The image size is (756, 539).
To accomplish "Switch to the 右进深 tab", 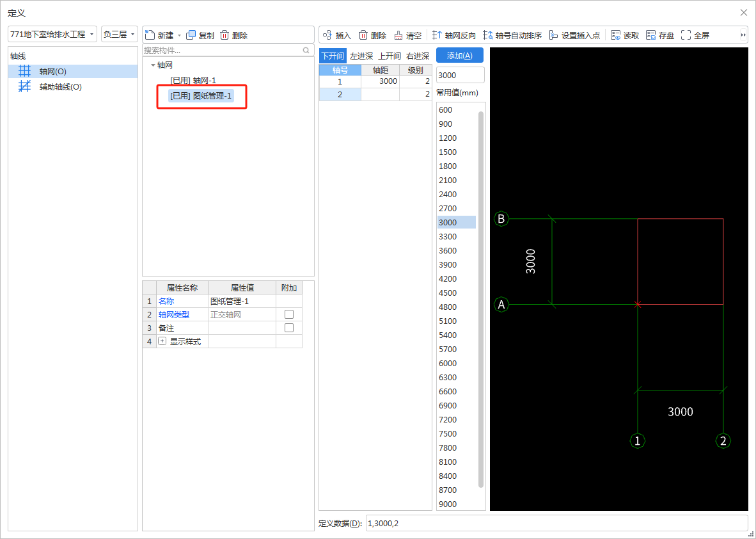I will (x=418, y=56).
